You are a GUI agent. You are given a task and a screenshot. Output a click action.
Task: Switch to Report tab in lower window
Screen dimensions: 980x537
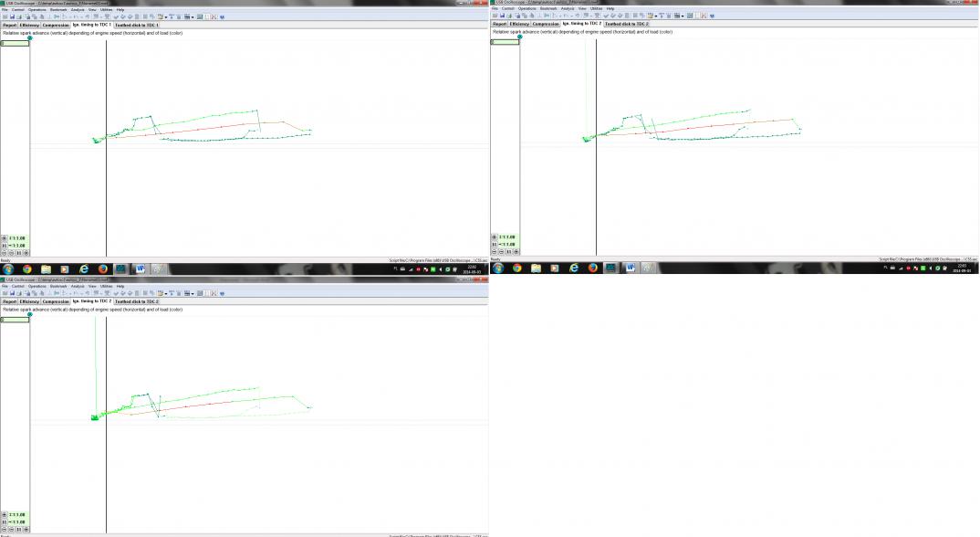9,301
